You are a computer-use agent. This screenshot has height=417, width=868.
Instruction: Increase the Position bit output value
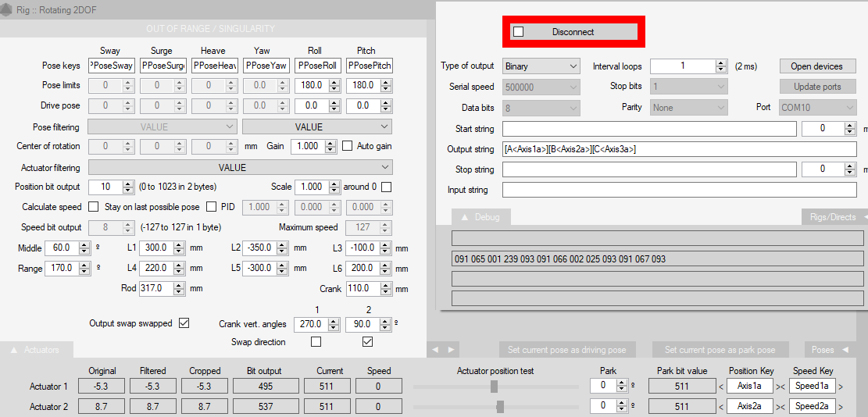click(x=128, y=184)
